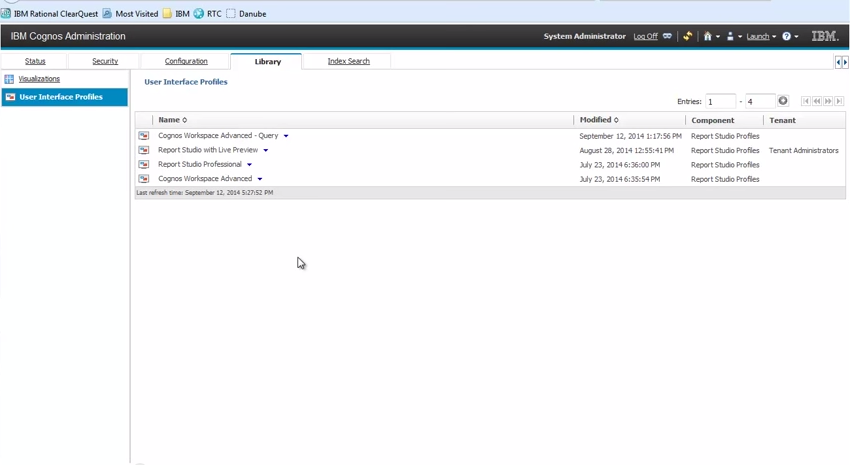This screenshot has width=850, height=465.
Task: Click the Entries start field showing 1
Action: (720, 101)
